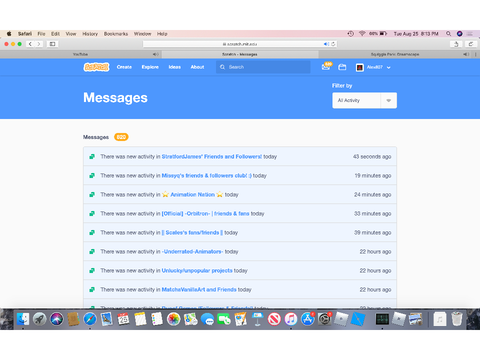Open the Scratch logo home link
This screenshot has height=360, width=480.
96,67
